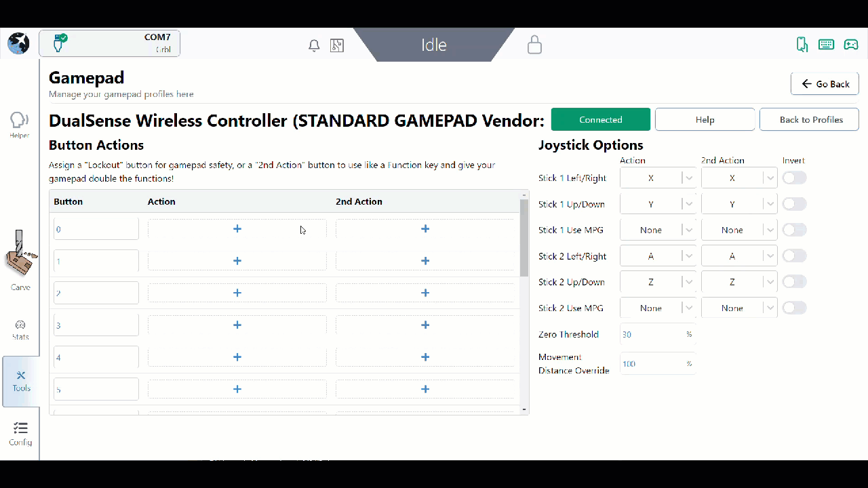Image resolution: width=868 pixels, height=488 pixels.
Task: Click the padlock icon beside Idle
Action: [534, 45]
